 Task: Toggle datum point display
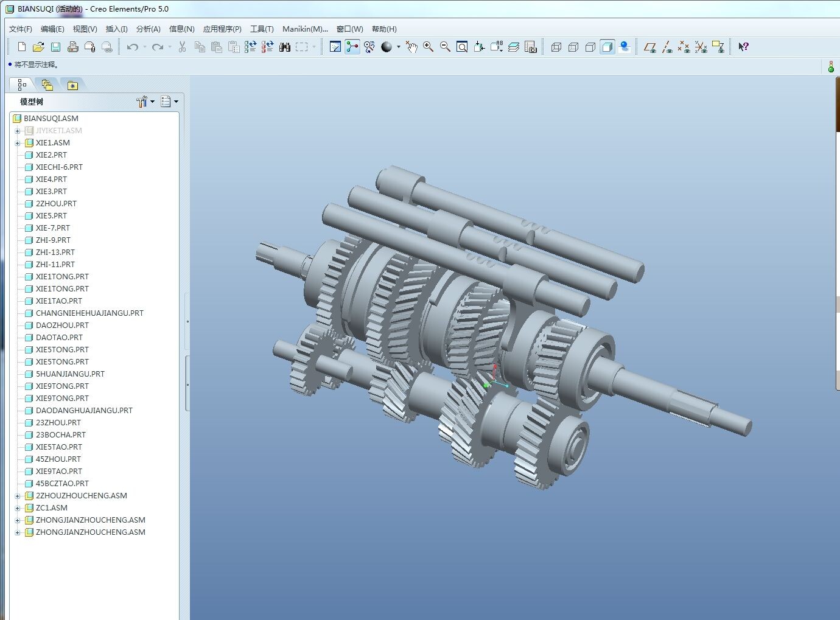[x=684, y=47]
